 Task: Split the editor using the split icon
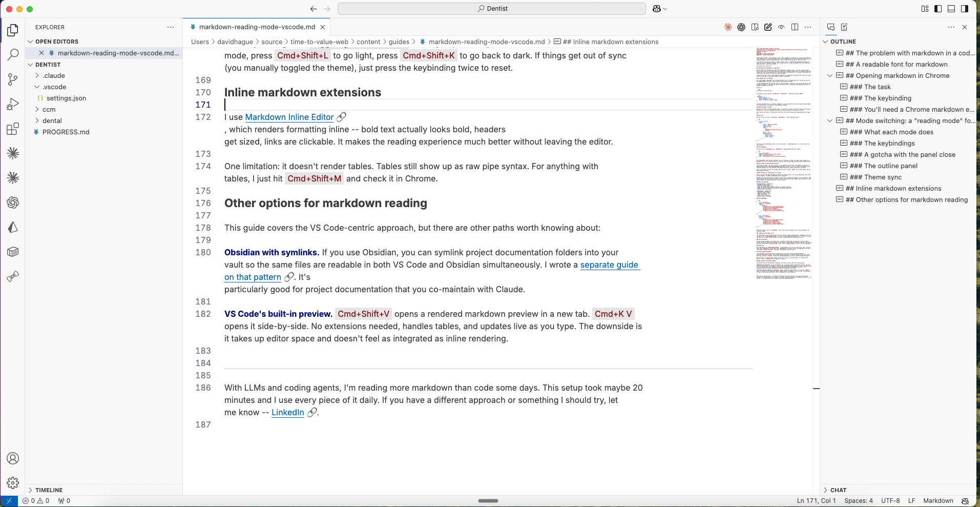tap(795, 27)
